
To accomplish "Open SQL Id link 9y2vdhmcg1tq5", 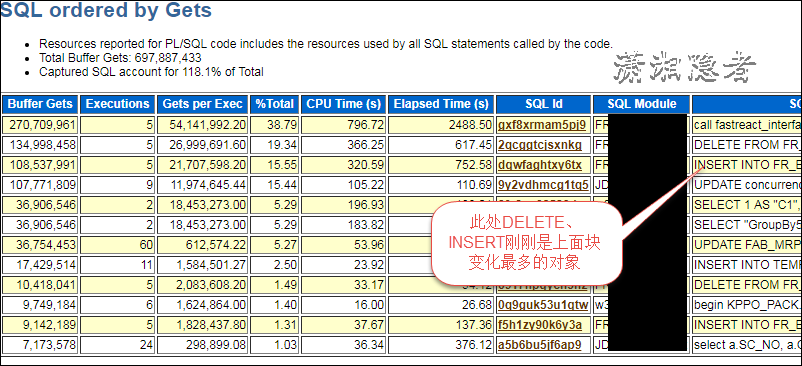I will (544, 185).
